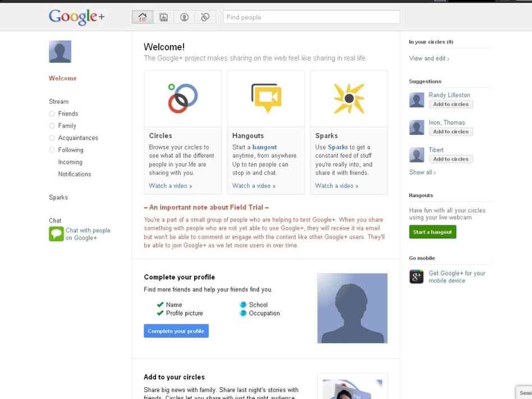Viewport: 532px width, 399px height.
Task: Click the large profile silhouette picture
Action: click(x=352, y=309)
